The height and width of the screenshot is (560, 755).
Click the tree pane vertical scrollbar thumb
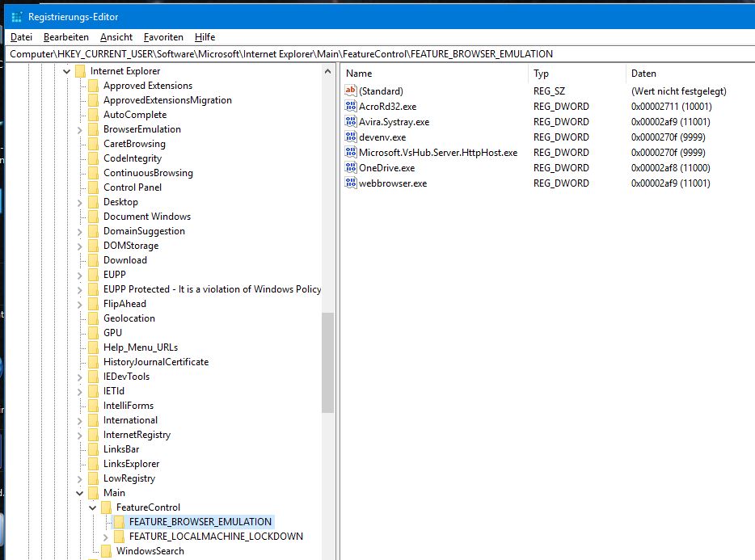pos(328,363)
